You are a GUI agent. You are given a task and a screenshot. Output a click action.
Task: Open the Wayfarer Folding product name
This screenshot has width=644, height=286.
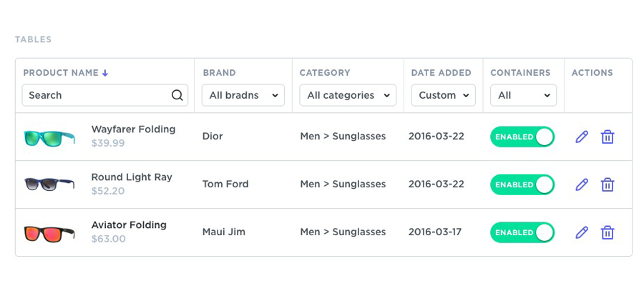click(x=133, y=129)
